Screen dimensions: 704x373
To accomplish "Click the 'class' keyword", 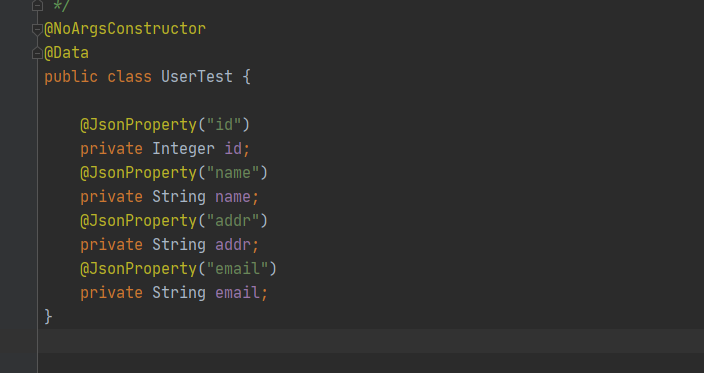I will pyautogui.click(x=129, y=77).
